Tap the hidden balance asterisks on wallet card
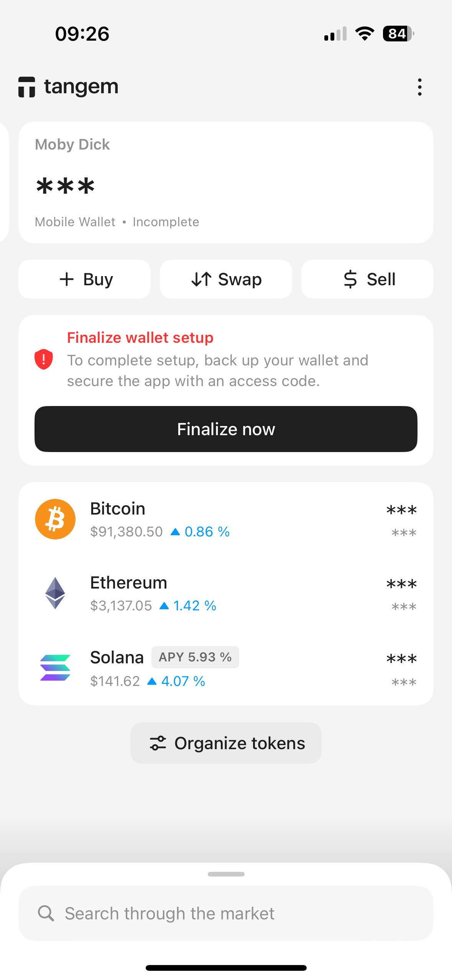Viewport: 452px width, 980px height. coord(65,186)
